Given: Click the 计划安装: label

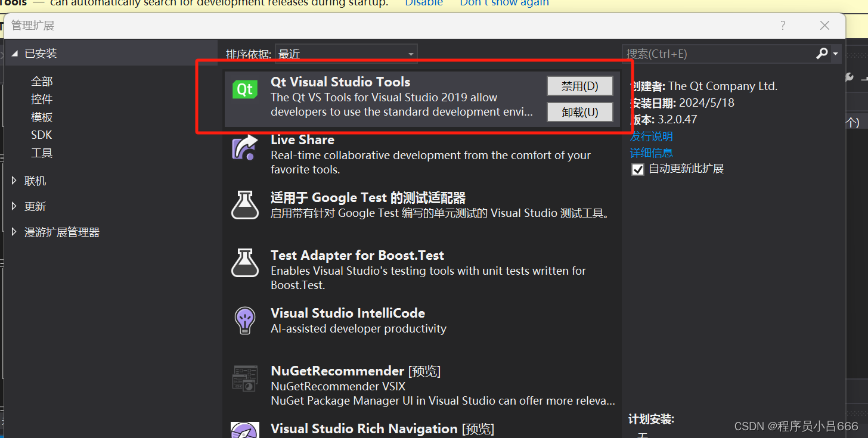Looking at the screenshot, I should click(651, 420).
